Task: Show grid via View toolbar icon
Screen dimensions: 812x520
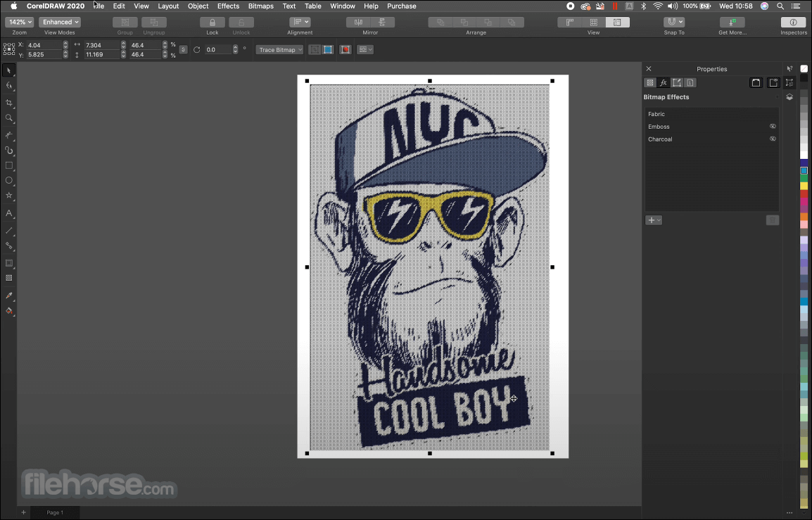Action: coord(593,23)
